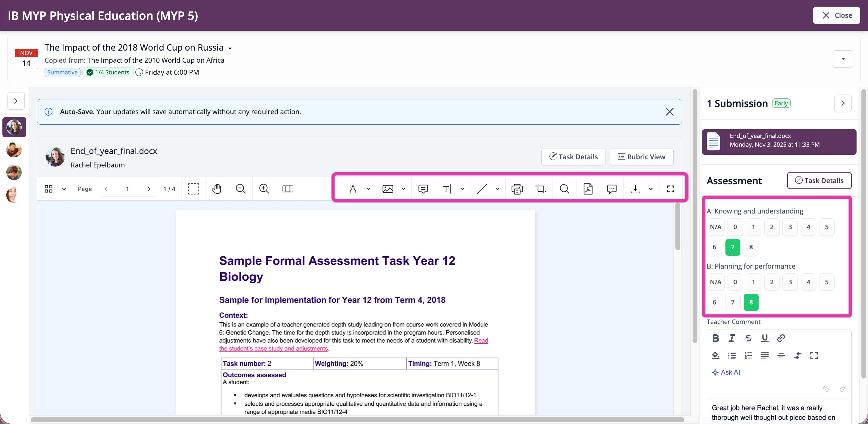This screenshot has height=424, width=868.
Task: Open the task title dropdown arrow
Action: click(x=230, y=48)
